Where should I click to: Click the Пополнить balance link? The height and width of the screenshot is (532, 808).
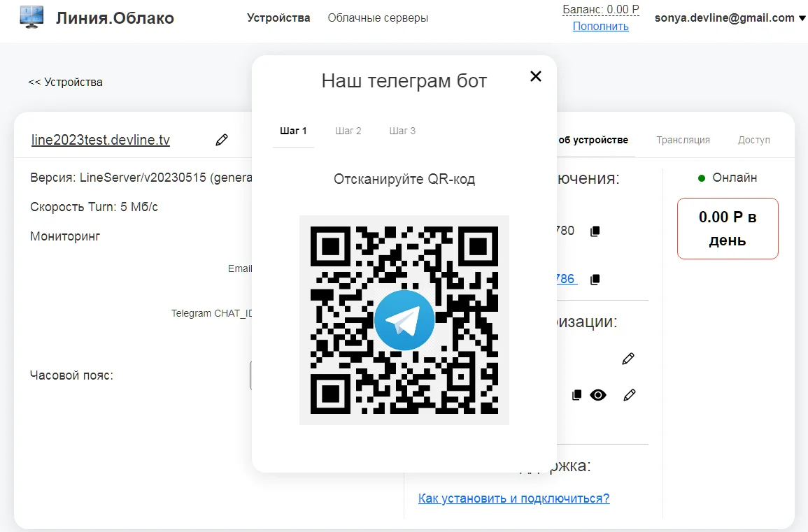tap(600, 27)
